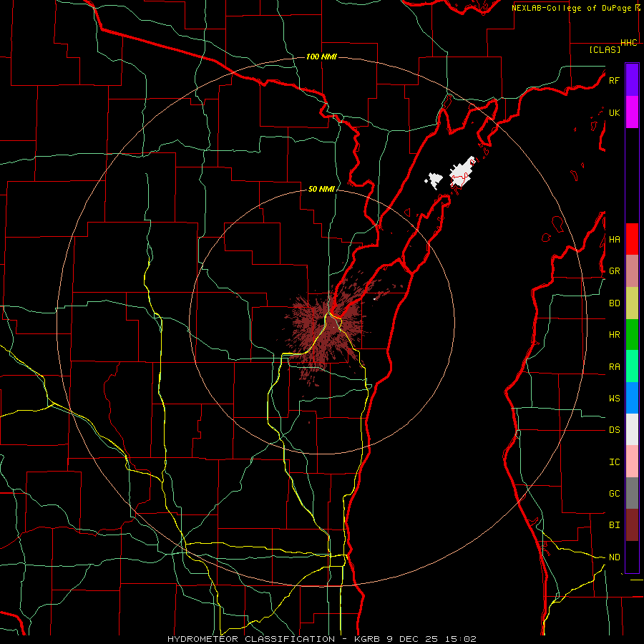Click the RF legend label
The image size is (644, 644).
[614, 80]
